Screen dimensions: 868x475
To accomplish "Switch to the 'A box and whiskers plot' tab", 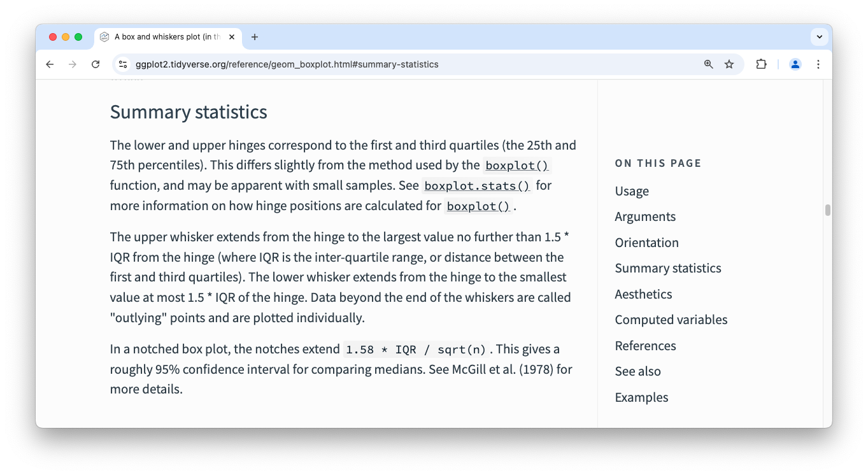I will (x=166, y=36).
